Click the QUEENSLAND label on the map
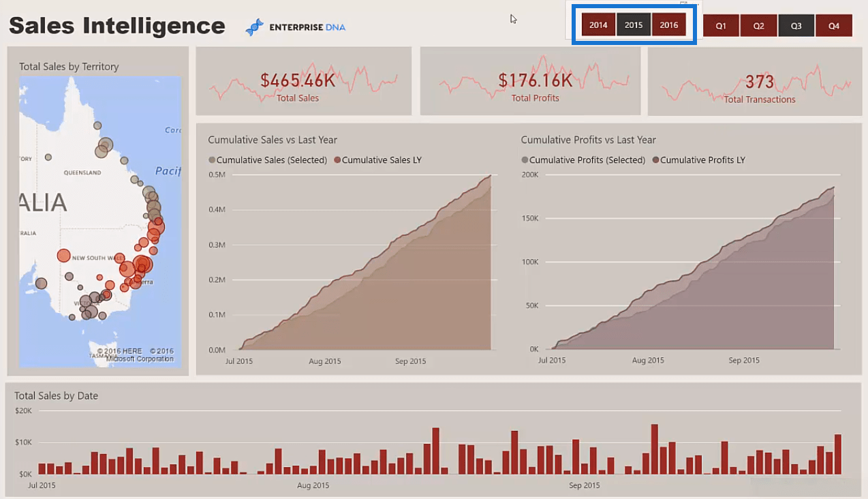Viewport: 868px width, 499px height. coord(82,172)
